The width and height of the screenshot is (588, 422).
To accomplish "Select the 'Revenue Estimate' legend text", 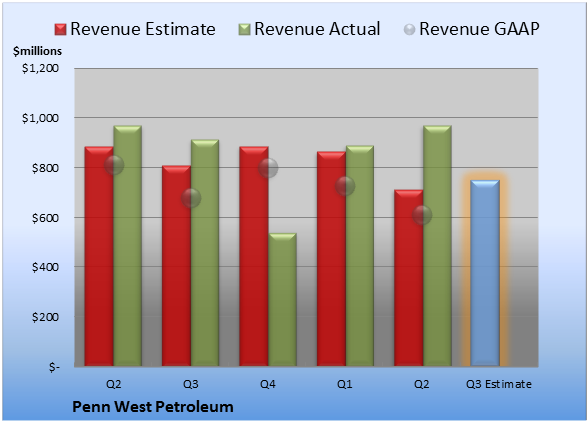I will click(143, 29).
